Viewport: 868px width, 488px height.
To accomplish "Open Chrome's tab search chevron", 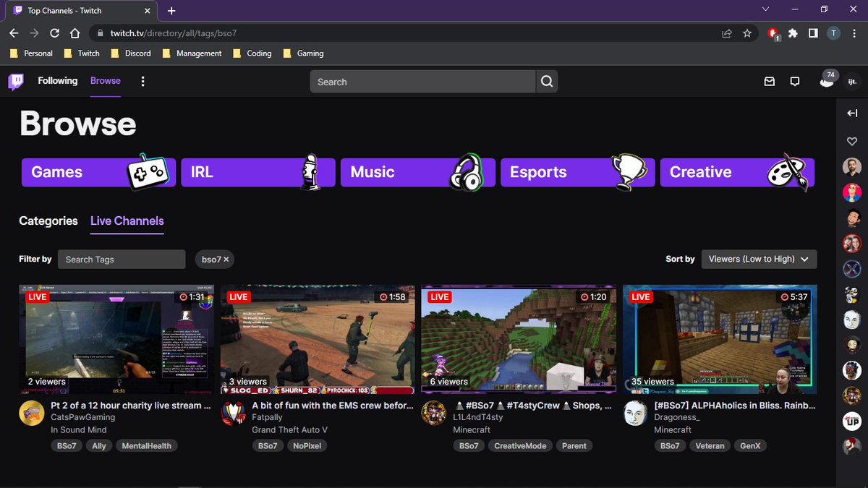I will [x=765, y=10].
